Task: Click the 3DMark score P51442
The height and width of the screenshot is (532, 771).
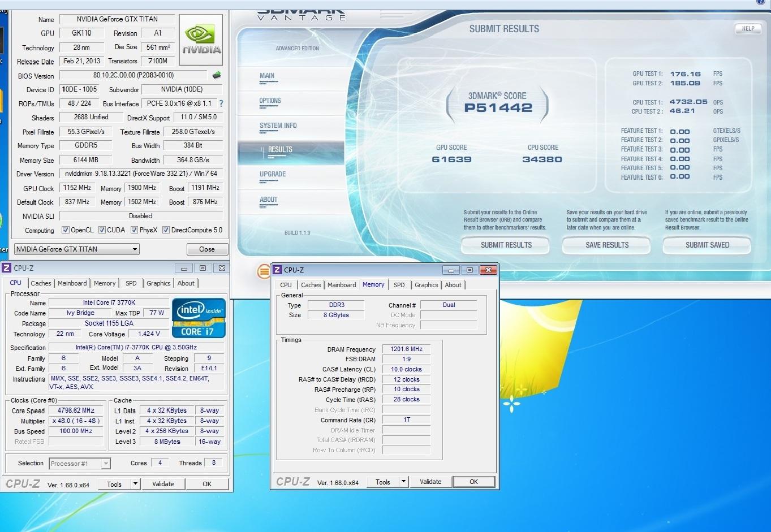Action: tap(498, 107)
